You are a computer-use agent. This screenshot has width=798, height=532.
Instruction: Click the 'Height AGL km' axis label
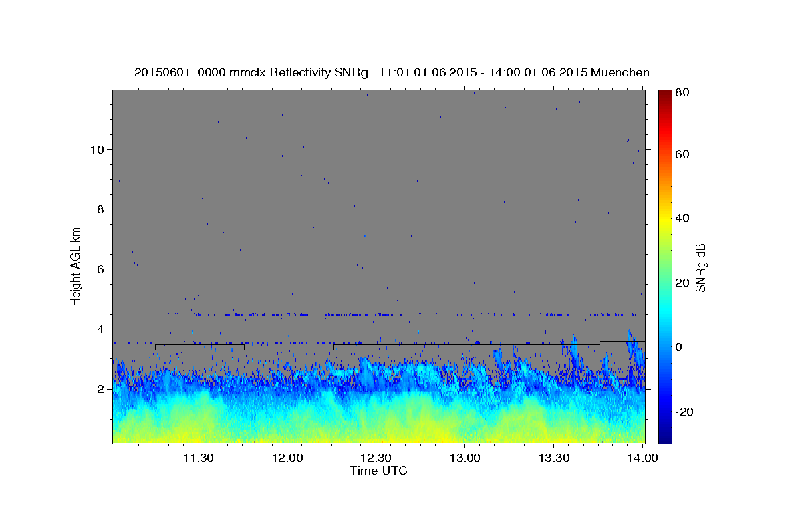click(x=76, y=266)
